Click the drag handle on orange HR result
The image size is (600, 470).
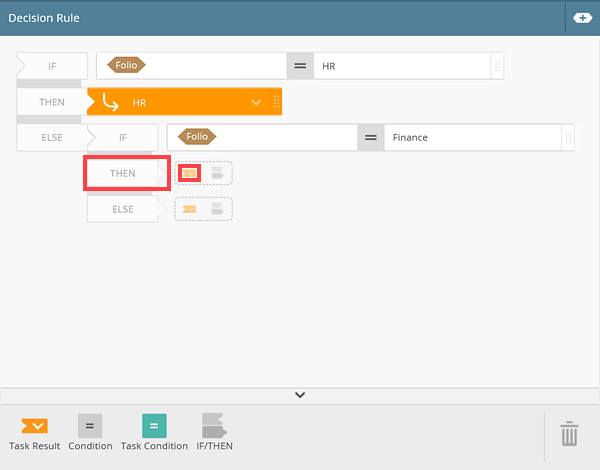click(x=276, y=102)
